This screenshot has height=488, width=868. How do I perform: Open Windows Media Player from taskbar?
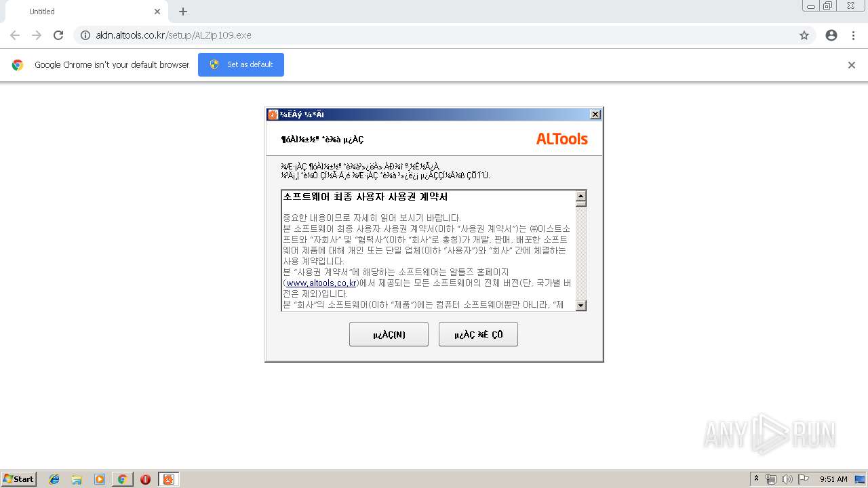click(x=100, y=479)
